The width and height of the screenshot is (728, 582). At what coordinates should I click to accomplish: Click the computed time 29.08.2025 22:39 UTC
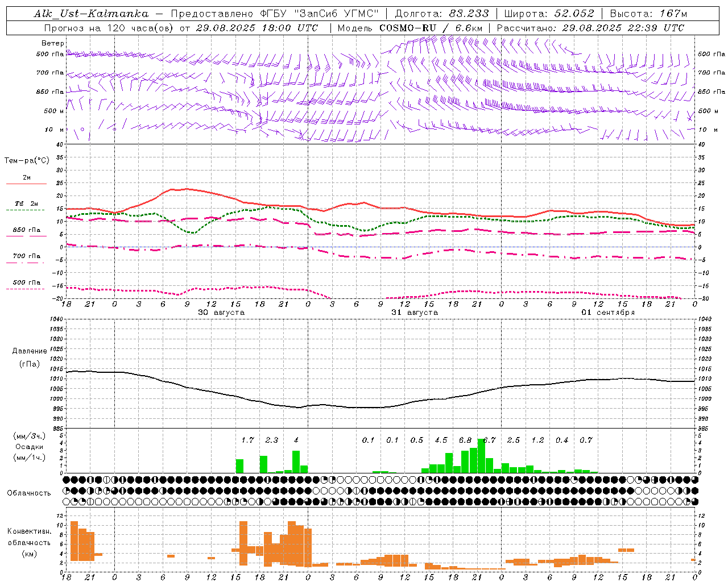click(x=623, y=28)
